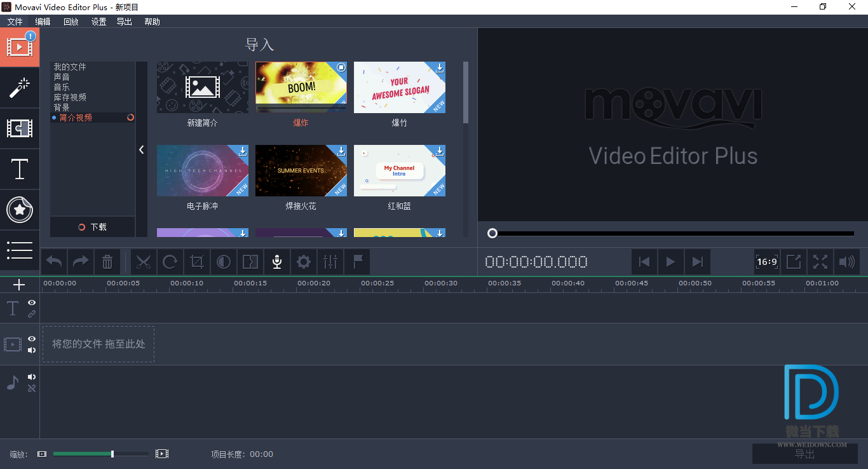Click the Add marker flag icon

point(357,262)
